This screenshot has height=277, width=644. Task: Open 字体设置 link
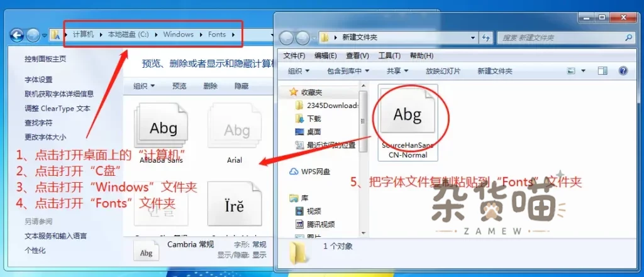[38, 80]
